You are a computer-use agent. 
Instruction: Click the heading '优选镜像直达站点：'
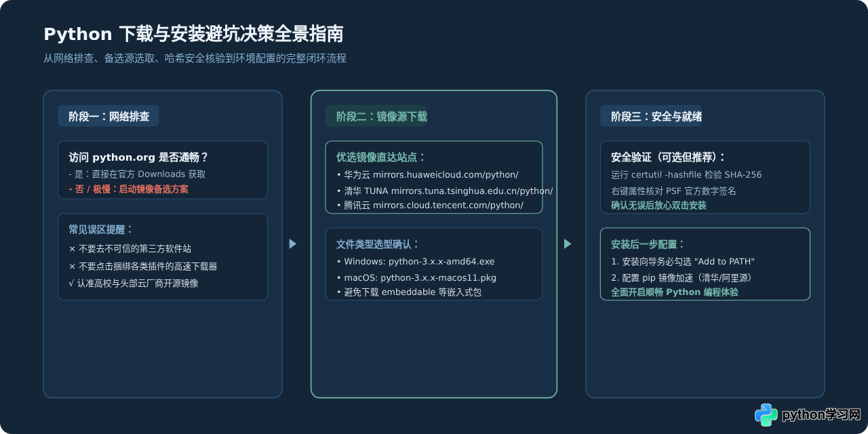point(381,157)
